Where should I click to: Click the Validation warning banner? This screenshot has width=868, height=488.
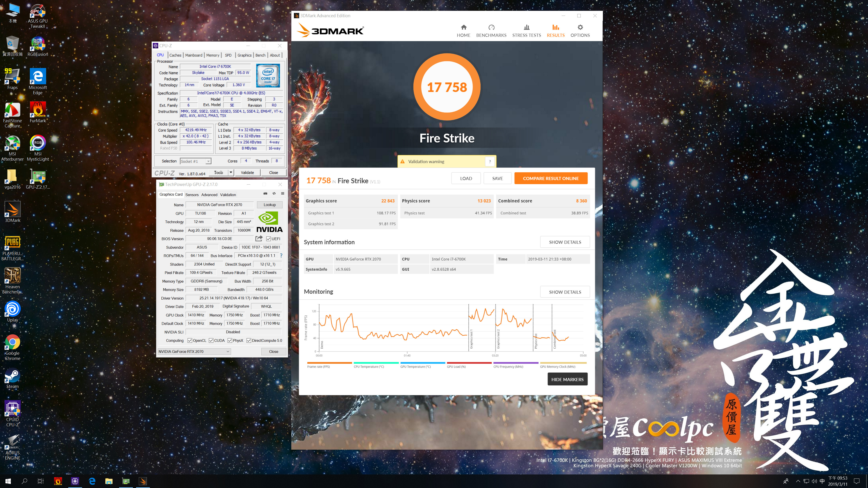click(x=446, y=162)
